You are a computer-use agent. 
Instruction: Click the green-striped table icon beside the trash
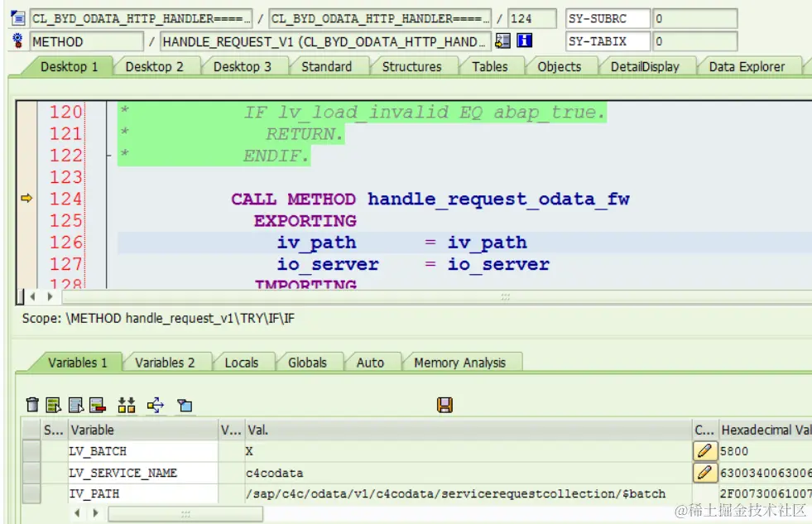pos(53,405)
